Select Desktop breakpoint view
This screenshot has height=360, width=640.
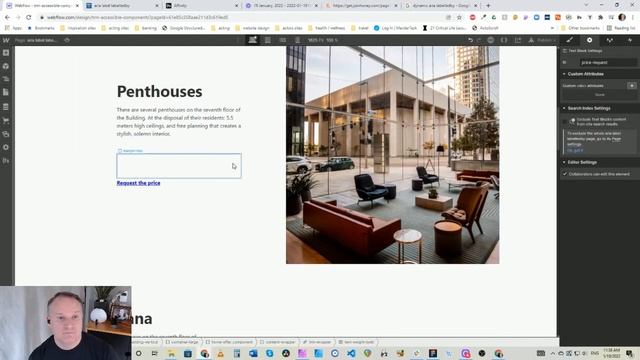253,40
